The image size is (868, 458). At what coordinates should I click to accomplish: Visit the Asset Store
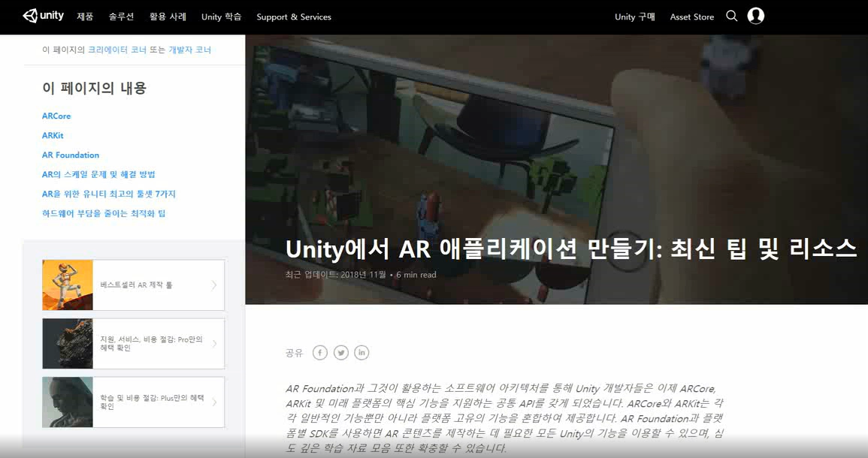pos(691,16)
